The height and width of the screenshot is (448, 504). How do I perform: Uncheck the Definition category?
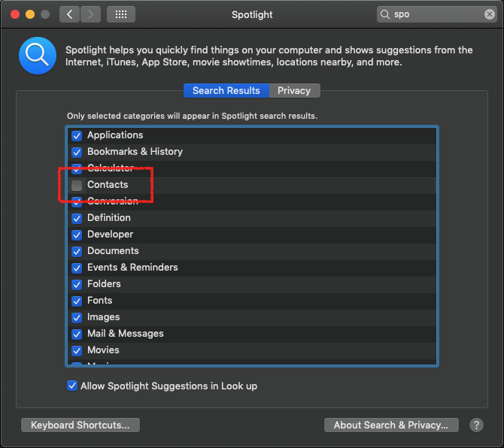77,218
